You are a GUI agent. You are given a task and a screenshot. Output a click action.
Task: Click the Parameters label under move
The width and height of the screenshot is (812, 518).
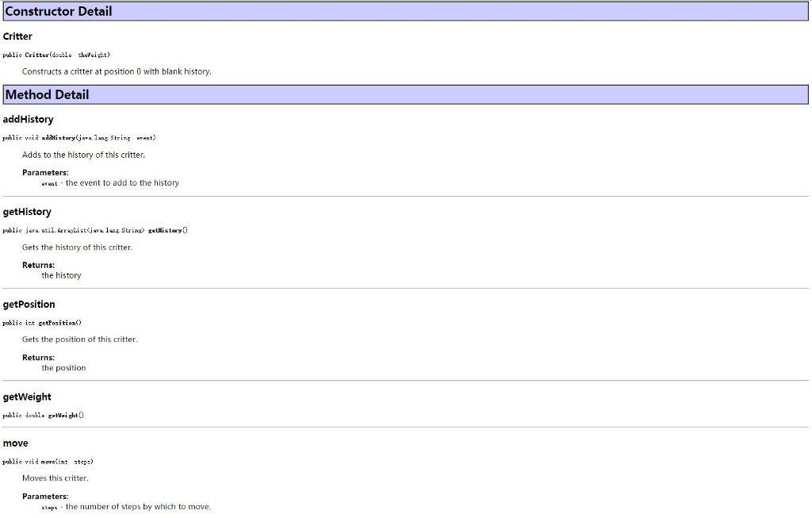45,497
